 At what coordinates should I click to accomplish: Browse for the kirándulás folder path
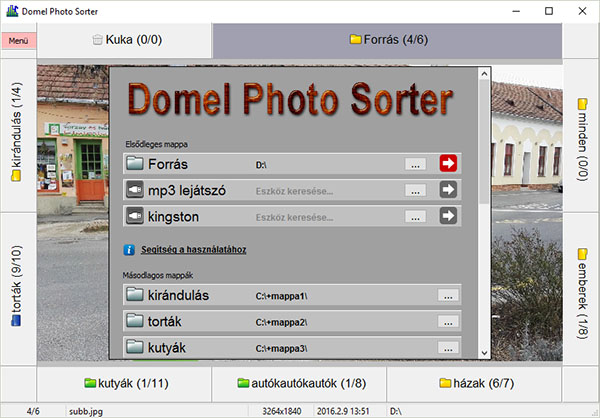(x=449, y=295)
